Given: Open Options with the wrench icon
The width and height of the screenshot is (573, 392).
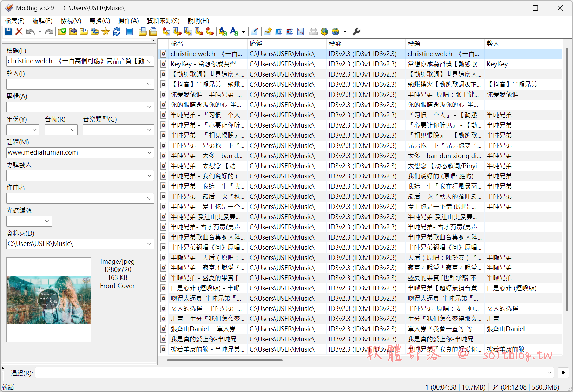Looking at the screenshot, I should click(x=357, y=32).
